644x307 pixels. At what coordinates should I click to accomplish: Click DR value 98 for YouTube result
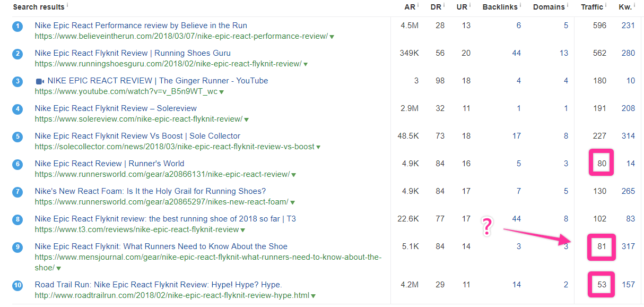pos(440,81)
